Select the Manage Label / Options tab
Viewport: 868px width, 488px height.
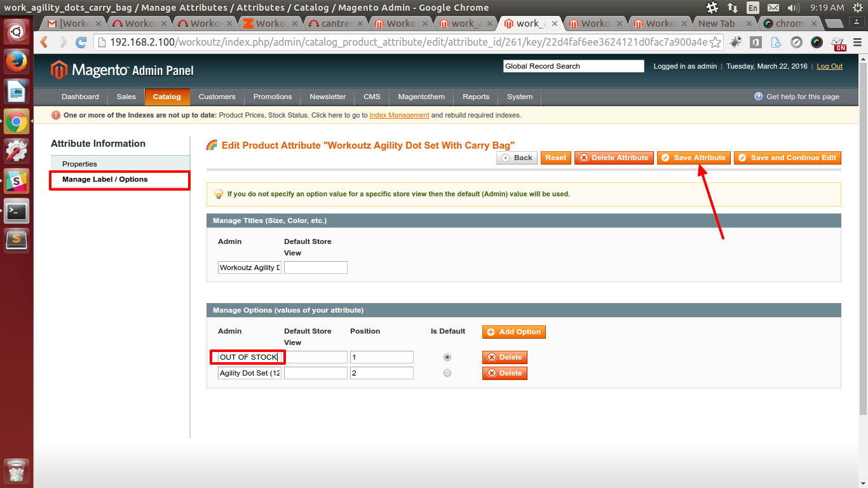[x=120, y=180]
